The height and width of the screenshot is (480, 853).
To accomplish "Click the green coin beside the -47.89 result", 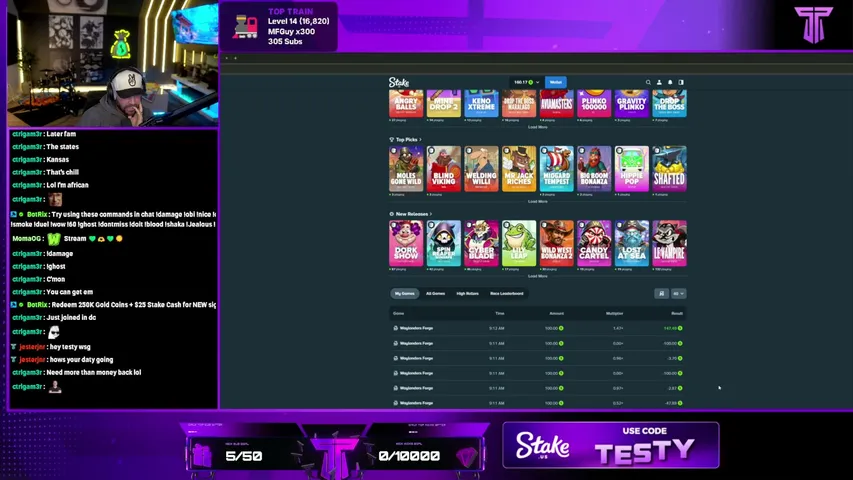I will pos(680,403).
